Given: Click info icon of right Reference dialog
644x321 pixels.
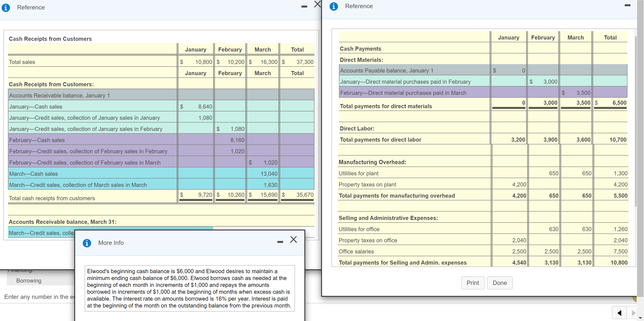Looking at the screenshot, I should click(x=334, y=6).
